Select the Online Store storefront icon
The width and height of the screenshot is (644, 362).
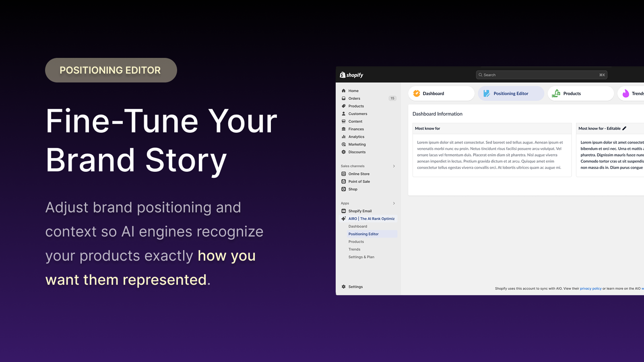pyautogui.click(x=343, y=173)
